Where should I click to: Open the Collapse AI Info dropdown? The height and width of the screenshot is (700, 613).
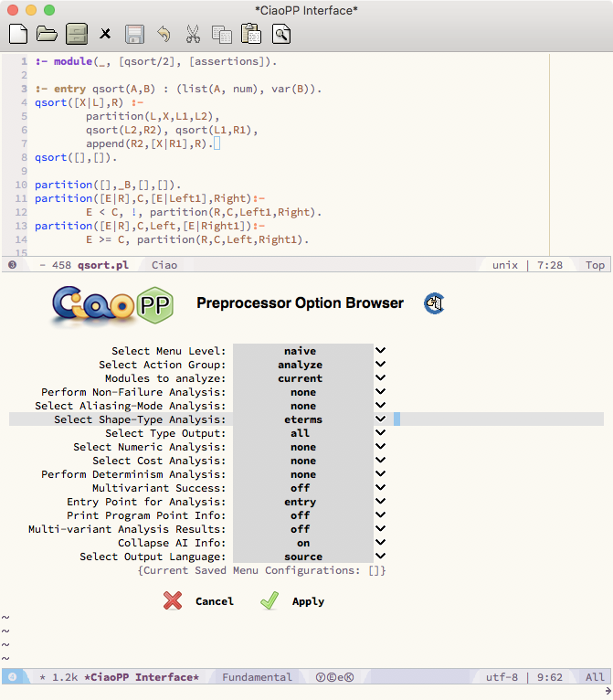[x=380, y=543]
